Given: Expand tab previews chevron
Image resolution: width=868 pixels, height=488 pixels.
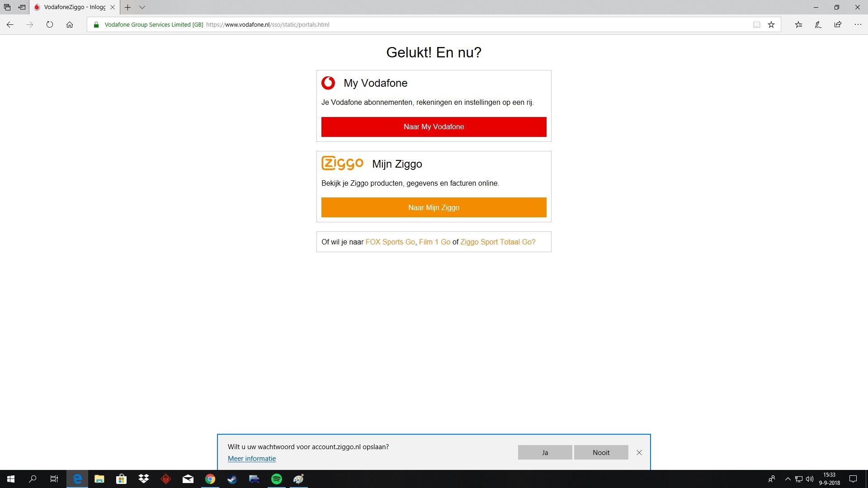Looking at the screenshot, I should tap(142, 7).
